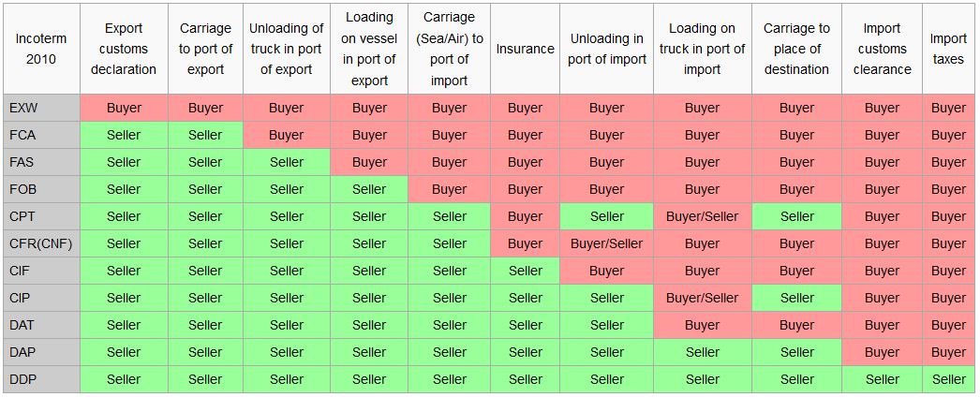Select DDP Import customs clearance Seller cell
The width and height of the screenshot is (980, 397).
pos(882,379)
